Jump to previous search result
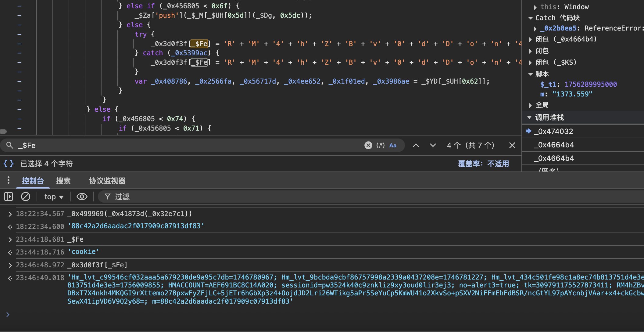The height and width of the screenshot is (332, 644). tap(416, 145)
